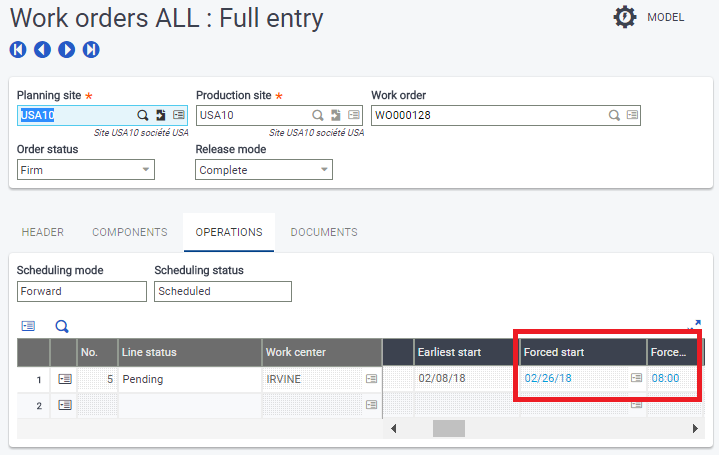The width and height of the screenshot is (719, 455).
Task: Jump to the last record icon
Action: click(x=91, y=50)
